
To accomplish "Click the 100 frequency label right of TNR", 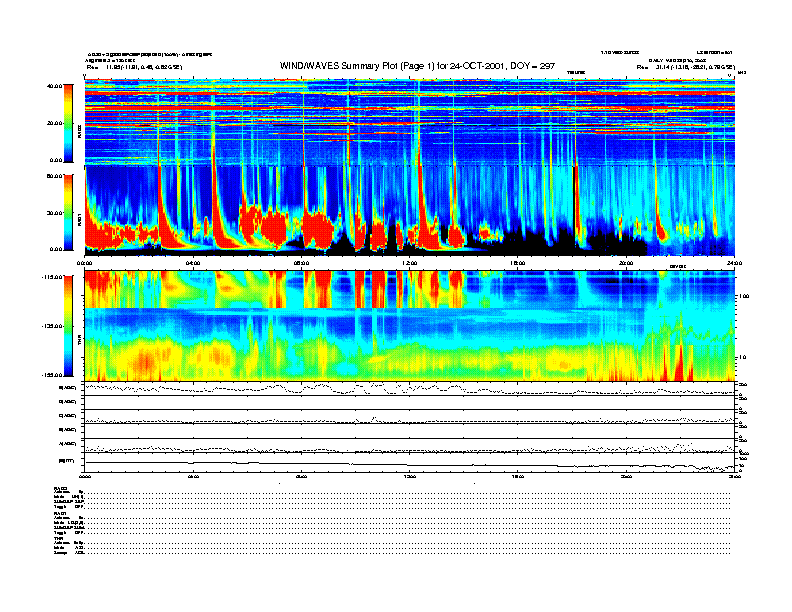I will tap(744, 297).
